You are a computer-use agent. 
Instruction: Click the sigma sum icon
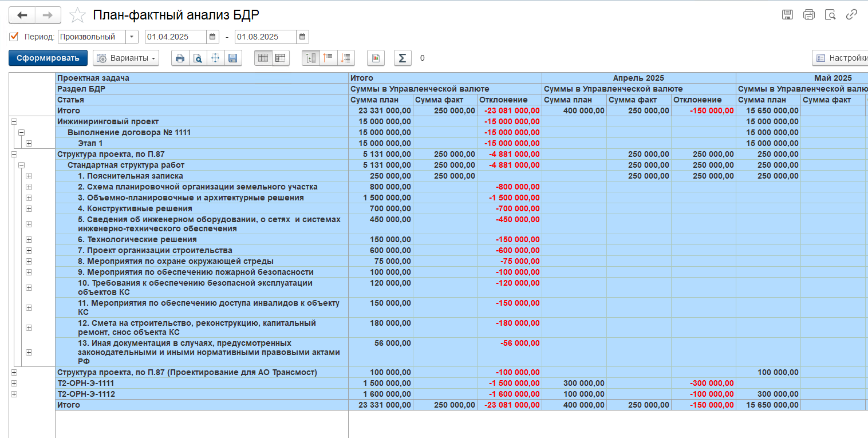pyautogui.click(x=403, y=58)
